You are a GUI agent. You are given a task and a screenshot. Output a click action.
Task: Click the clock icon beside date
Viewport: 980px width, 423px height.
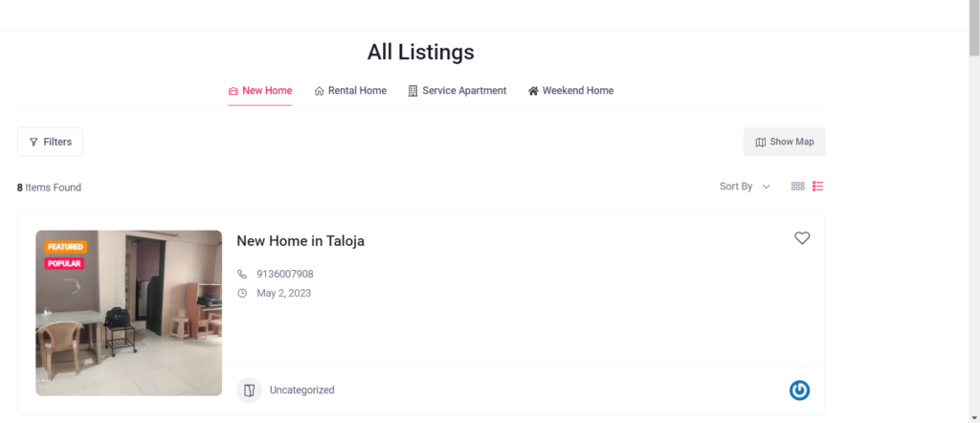click(x=242, y=293)
